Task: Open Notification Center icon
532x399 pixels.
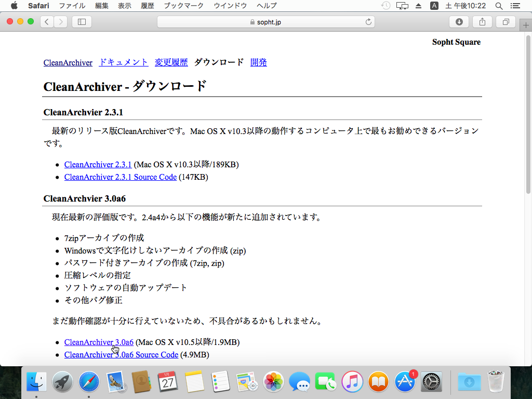Action: [515, 6]
